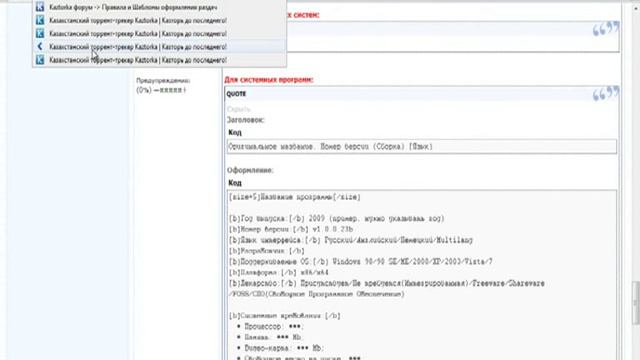
Task: Click the Для системных программ red heading
Action: [269, 80]
